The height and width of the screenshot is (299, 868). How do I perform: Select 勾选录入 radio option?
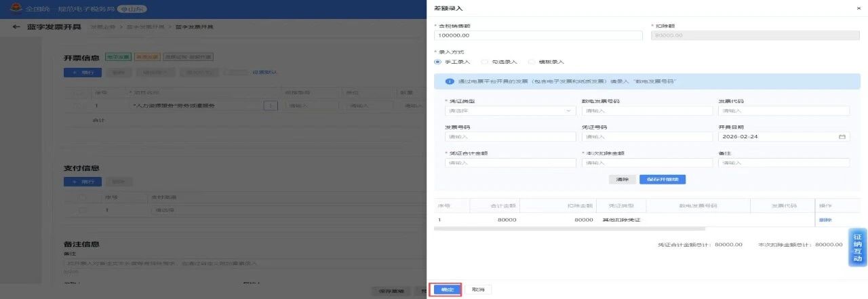pos(485,62)
